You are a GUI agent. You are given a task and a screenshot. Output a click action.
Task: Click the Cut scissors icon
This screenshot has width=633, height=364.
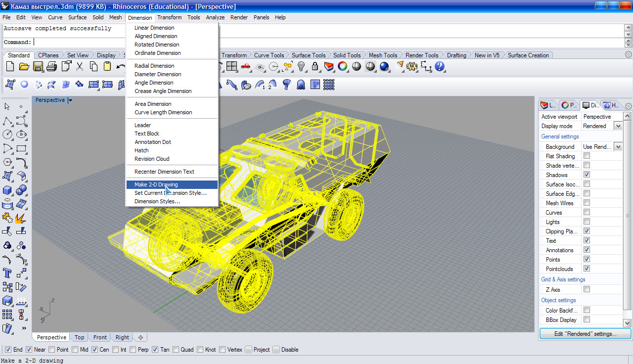point(80,66)
